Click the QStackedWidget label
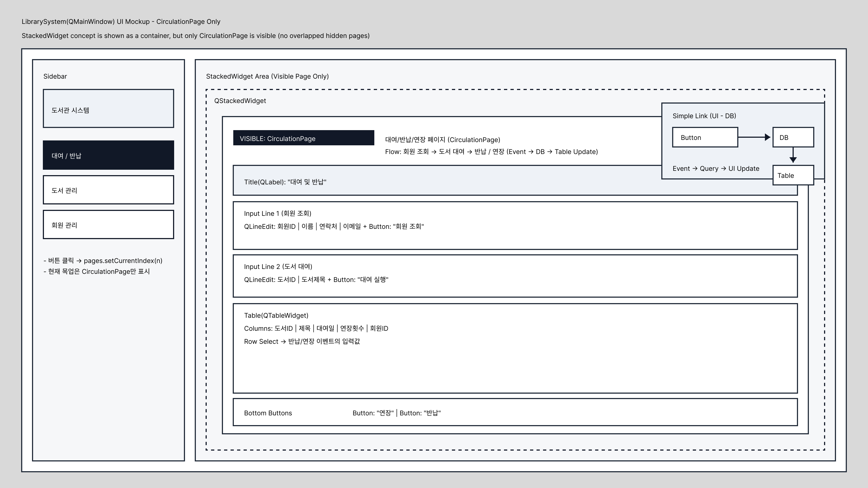This screenshot has width=868, height=488. coord(240,101)
